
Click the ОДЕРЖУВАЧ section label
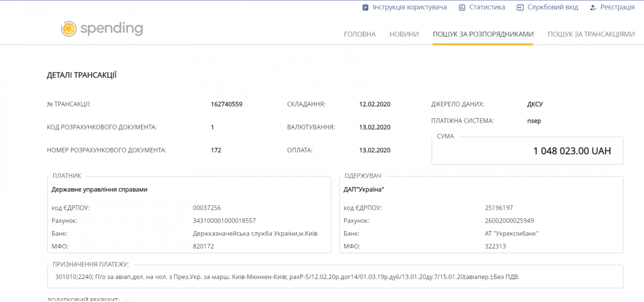(362, 176)
